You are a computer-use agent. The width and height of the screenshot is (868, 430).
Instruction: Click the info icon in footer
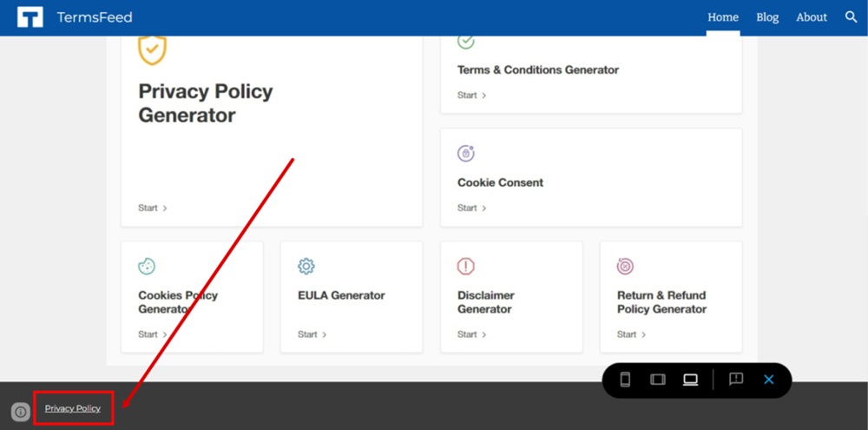pyautogui.click(x=21, y=412)
